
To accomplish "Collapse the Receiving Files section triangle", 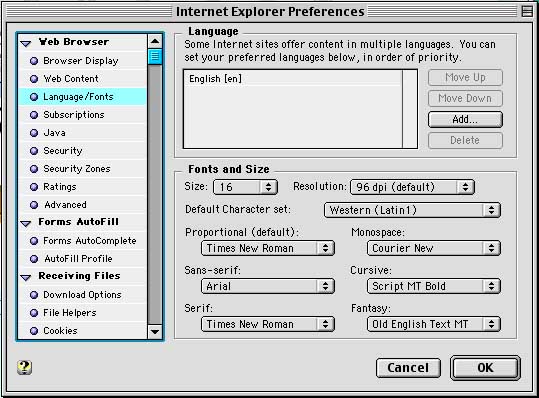I will [26, 277].
